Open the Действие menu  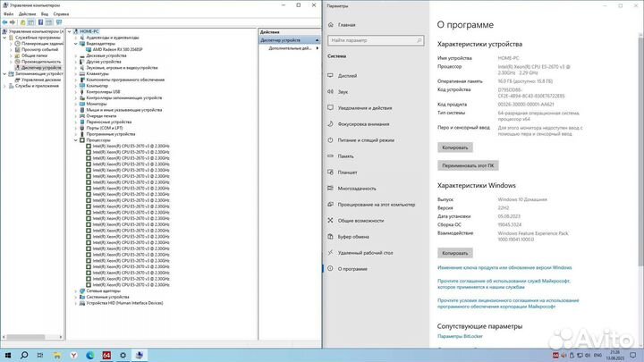tap(27, 14)
